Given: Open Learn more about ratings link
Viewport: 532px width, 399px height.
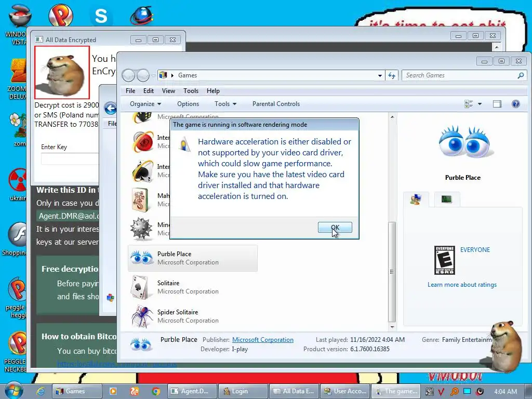Looking at the screenshot, I should click(x=462, y=285).
